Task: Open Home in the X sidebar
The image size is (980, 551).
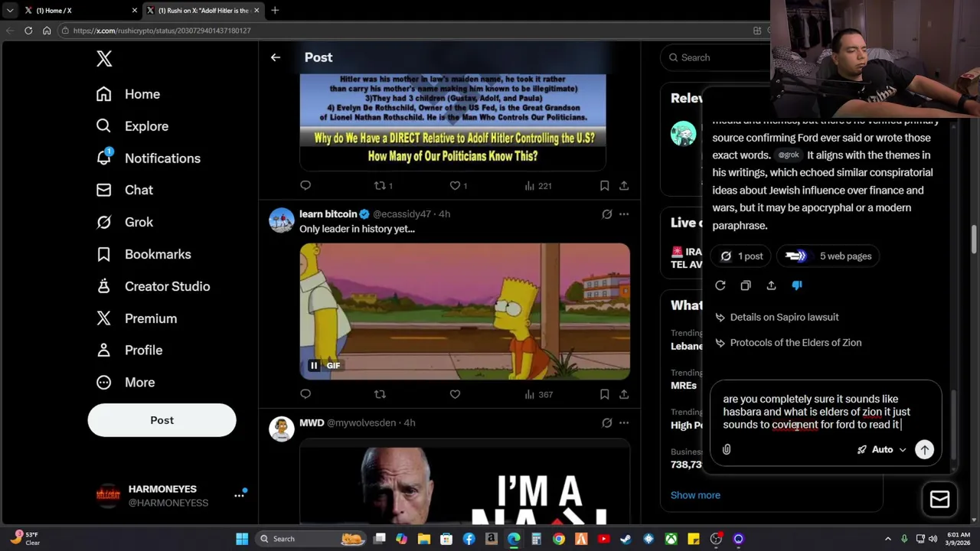Action: point(128,94)
